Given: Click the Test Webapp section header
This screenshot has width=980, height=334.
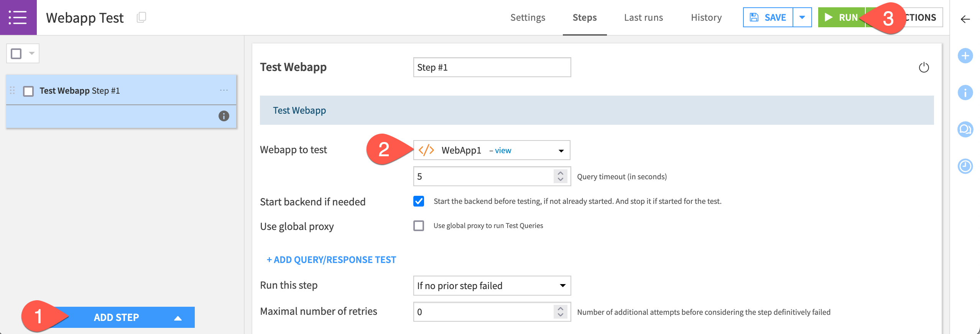Looking at the screenshot, I should coord(597,110).
